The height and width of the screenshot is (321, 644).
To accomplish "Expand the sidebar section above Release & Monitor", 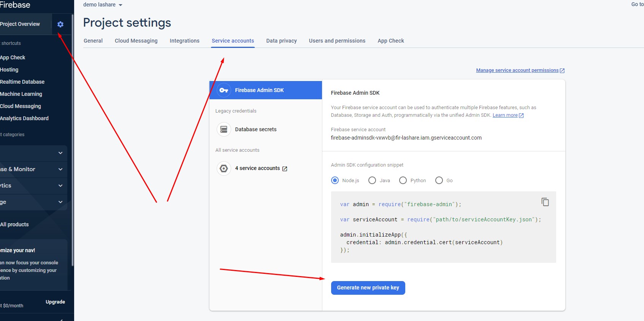I will 60,153.
